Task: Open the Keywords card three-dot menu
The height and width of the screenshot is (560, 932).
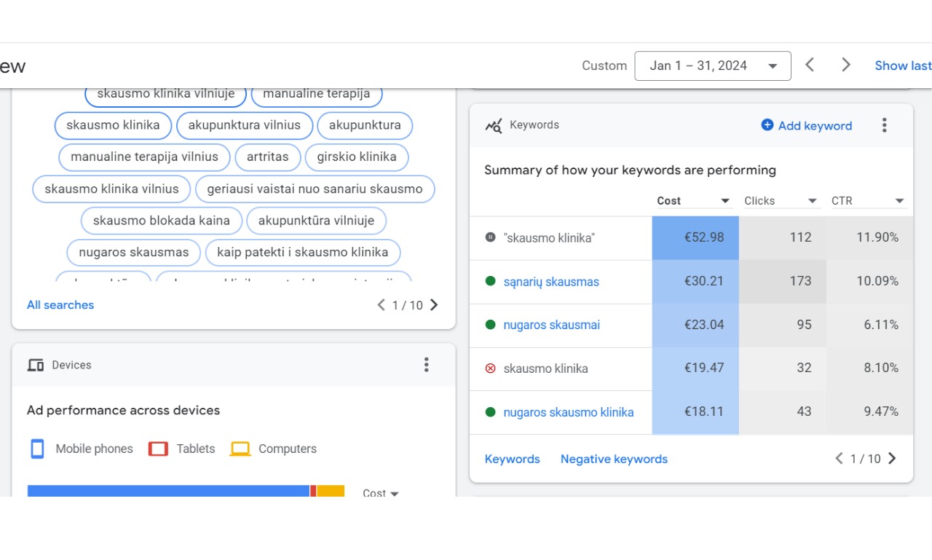Action: point(884,125)
